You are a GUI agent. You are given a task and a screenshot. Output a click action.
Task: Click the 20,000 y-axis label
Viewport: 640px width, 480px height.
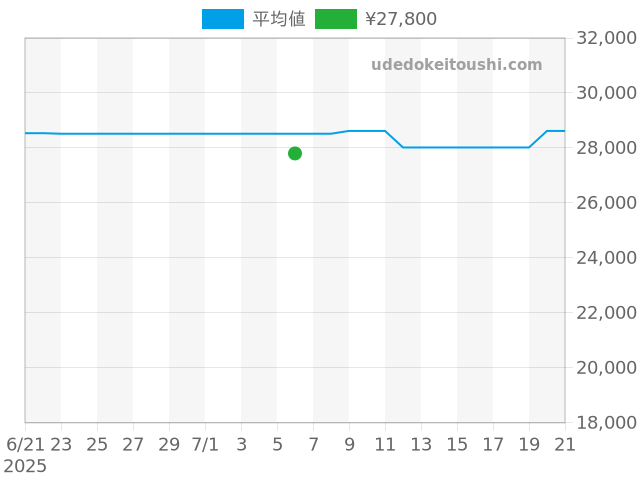click(x=607, y=368)
